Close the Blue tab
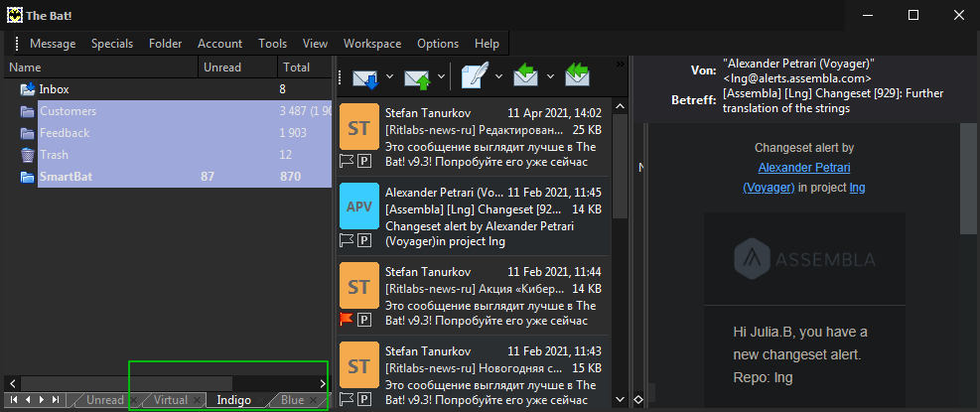 point(313,400)
